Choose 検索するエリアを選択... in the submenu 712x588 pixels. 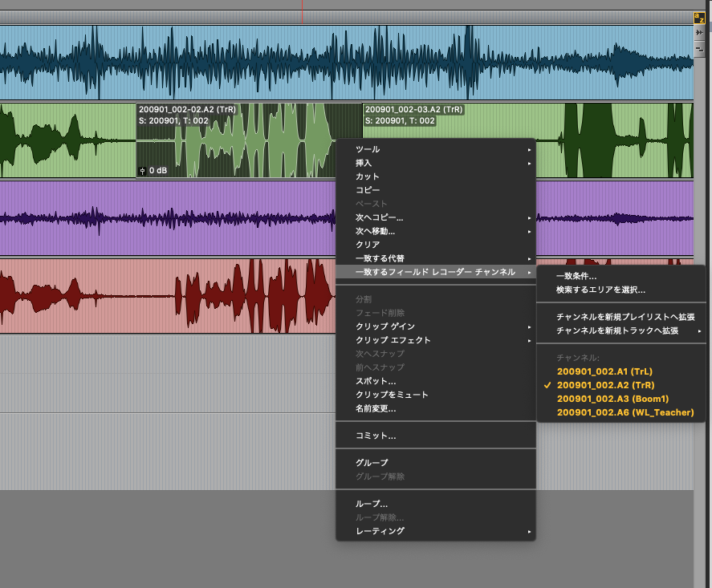click(x=620, y=290)
